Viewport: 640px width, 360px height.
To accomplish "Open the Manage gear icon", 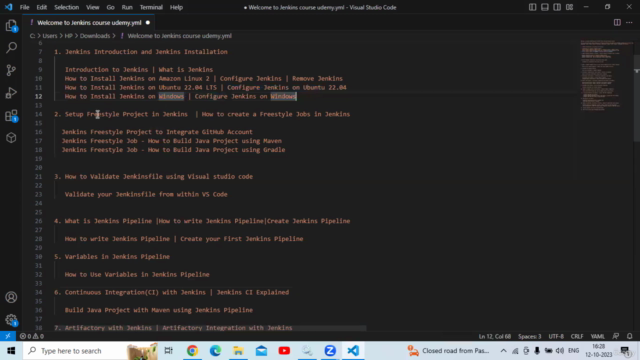I will 11,320.
